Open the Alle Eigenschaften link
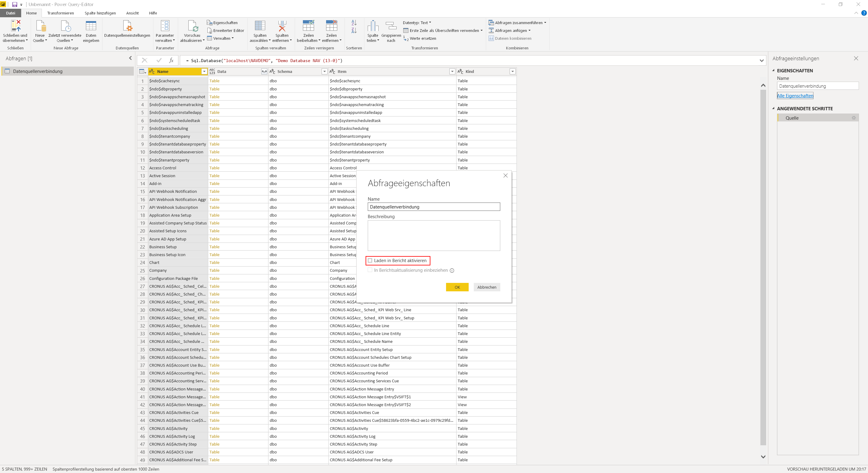 (795, 96)
